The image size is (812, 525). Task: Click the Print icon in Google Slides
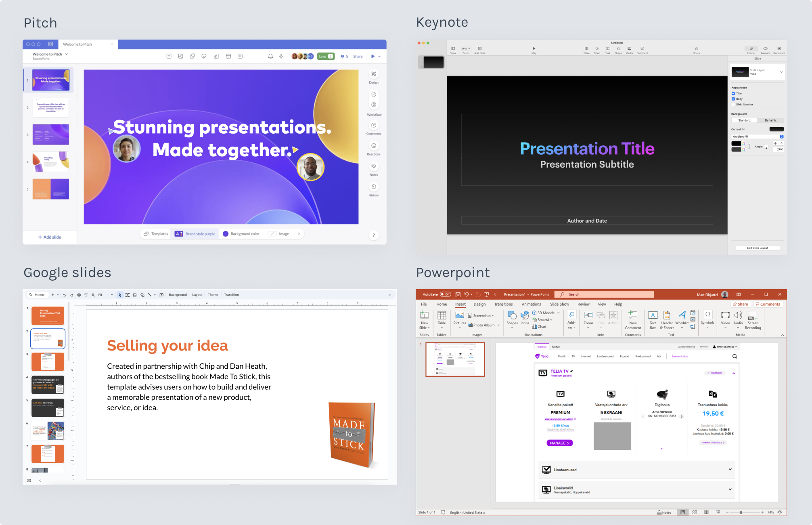pyautogui.click(x=79, y=295)
